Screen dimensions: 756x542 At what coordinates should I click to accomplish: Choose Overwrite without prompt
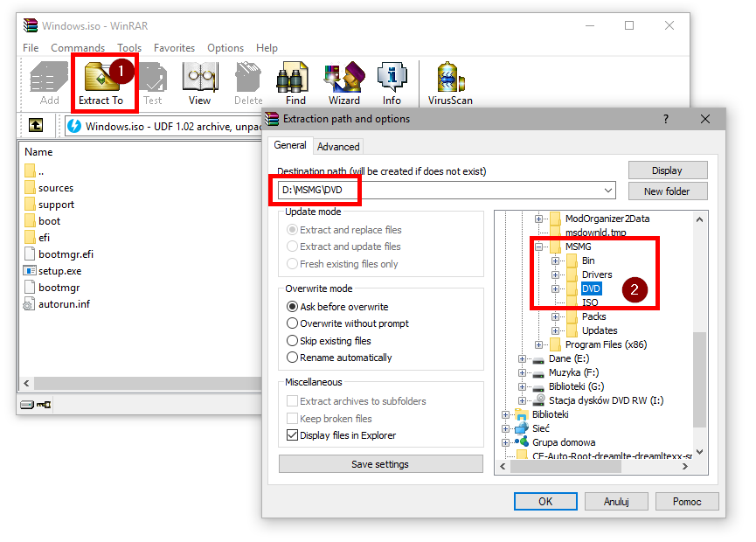tap(348, 323)
